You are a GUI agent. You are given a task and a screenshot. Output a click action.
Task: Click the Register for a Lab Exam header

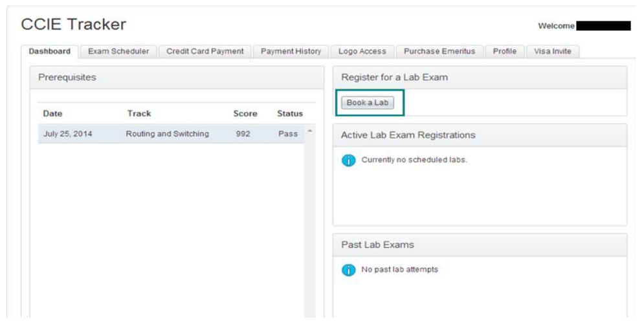(x=480, y=78)
